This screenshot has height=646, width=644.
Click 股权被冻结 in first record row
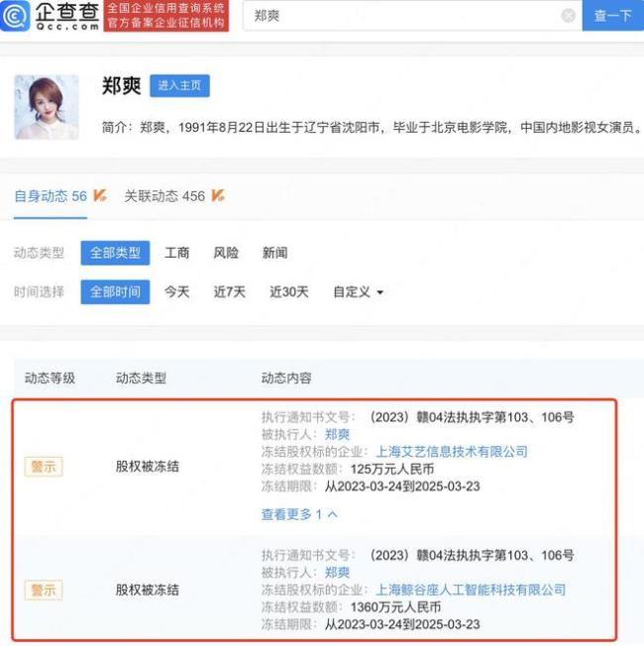click(147, 467)
